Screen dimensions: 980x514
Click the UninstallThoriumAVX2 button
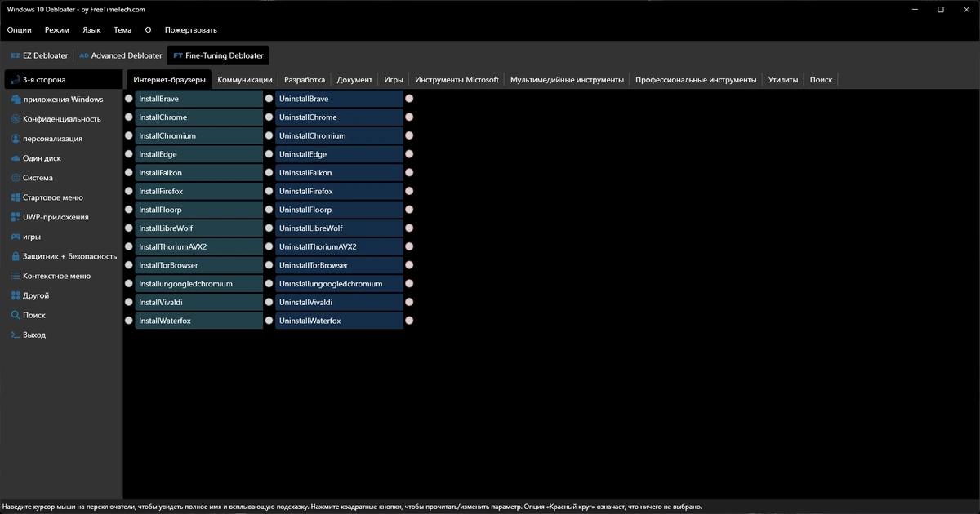pyautogui.click(x=339, y=246)
